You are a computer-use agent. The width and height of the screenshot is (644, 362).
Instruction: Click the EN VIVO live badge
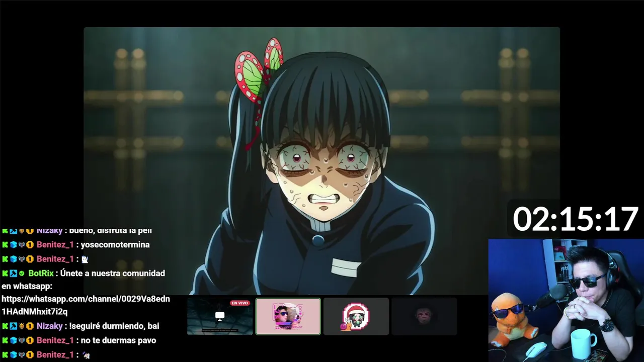click(x=240, y=303)
